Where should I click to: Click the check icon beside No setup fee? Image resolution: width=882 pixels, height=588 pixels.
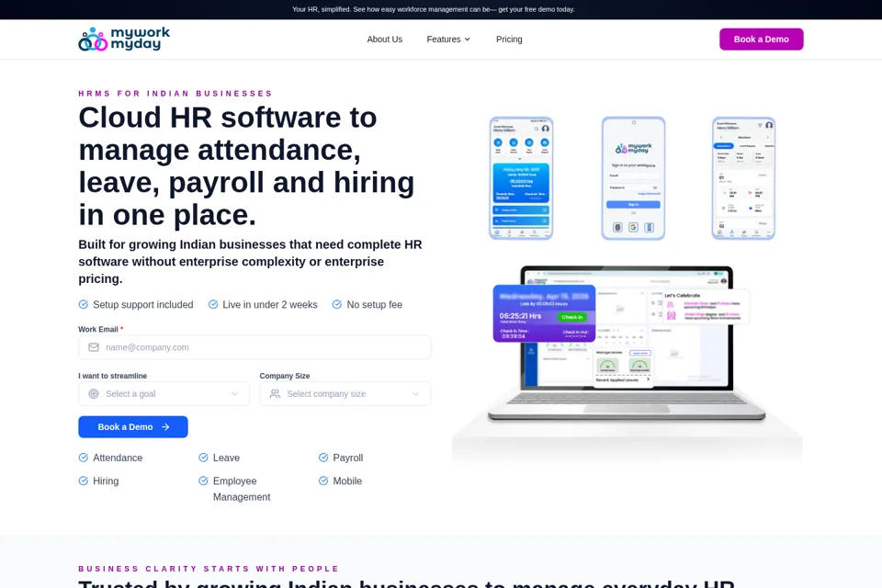click(337, 304)
